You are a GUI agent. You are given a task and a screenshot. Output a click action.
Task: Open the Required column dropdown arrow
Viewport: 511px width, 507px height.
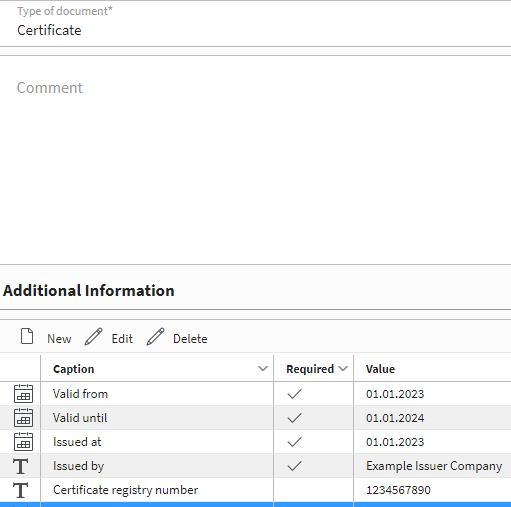[x=343, y=369]
